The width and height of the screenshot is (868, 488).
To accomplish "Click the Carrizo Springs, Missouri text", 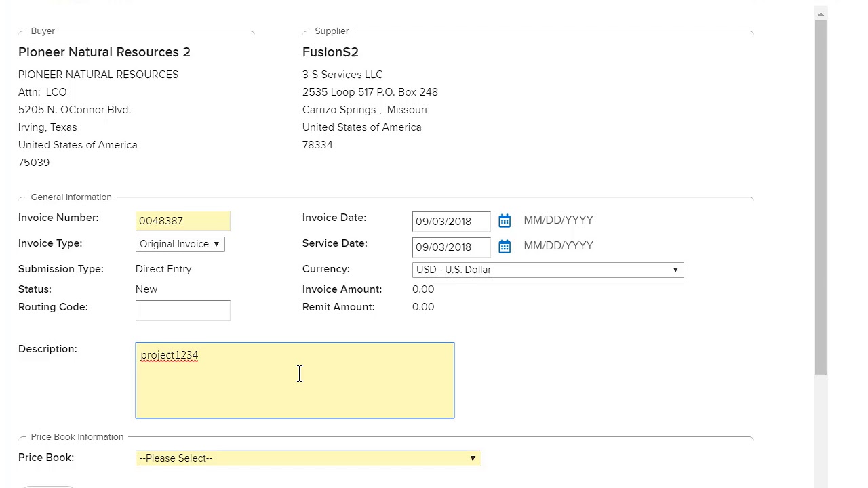I will point(365,110).
